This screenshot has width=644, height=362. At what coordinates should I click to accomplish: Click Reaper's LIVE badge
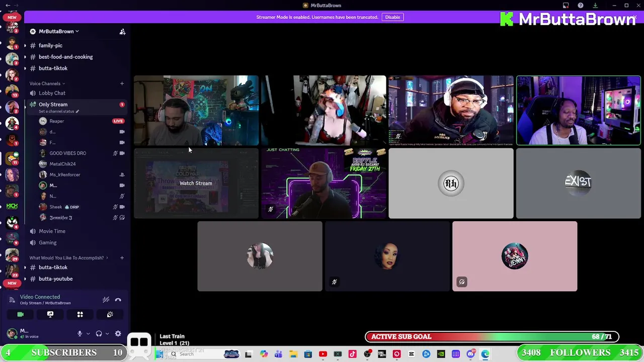118,121
